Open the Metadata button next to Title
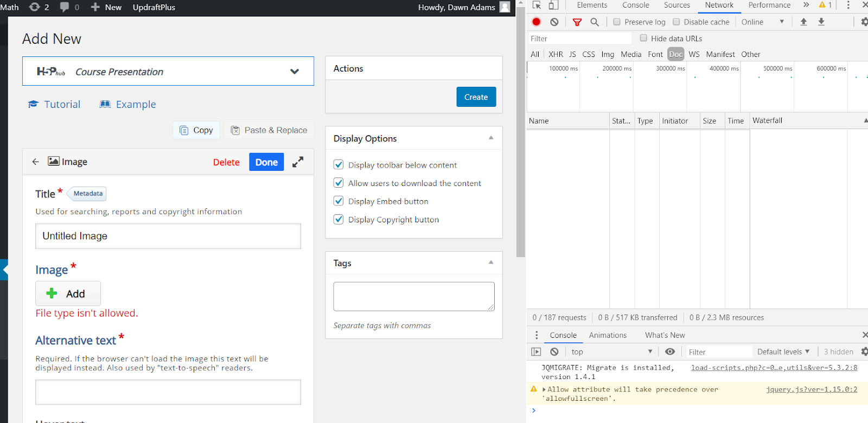 click(87, 194)
